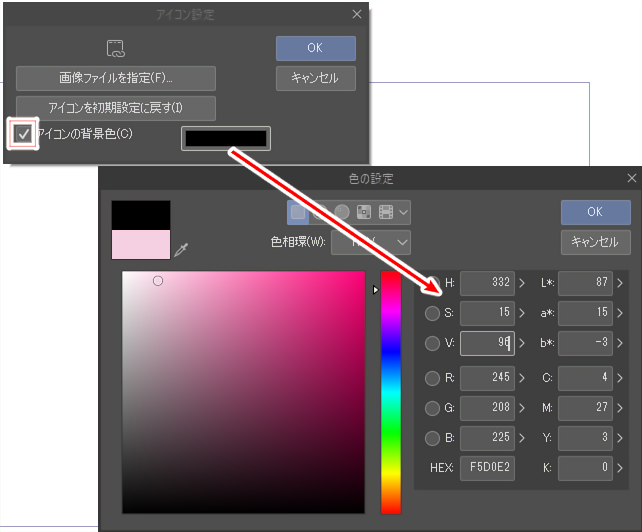Viewport: 642px width, 532px height.
Task: Click the C field showing 4
Action: click(585, 378)
